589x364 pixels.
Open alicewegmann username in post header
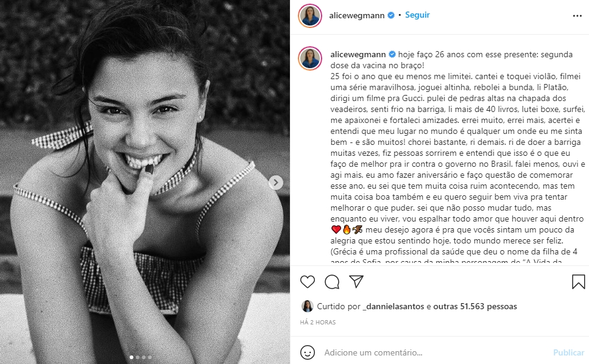pyautogui.click(x=357, y=15)
